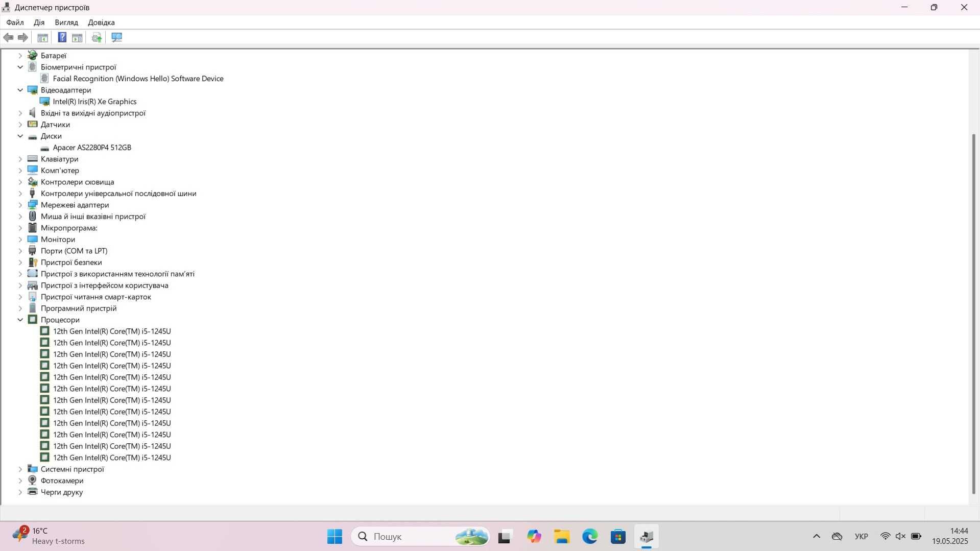Expand Вхідні та вихідні аудіопристрої

tap(20, 113)
